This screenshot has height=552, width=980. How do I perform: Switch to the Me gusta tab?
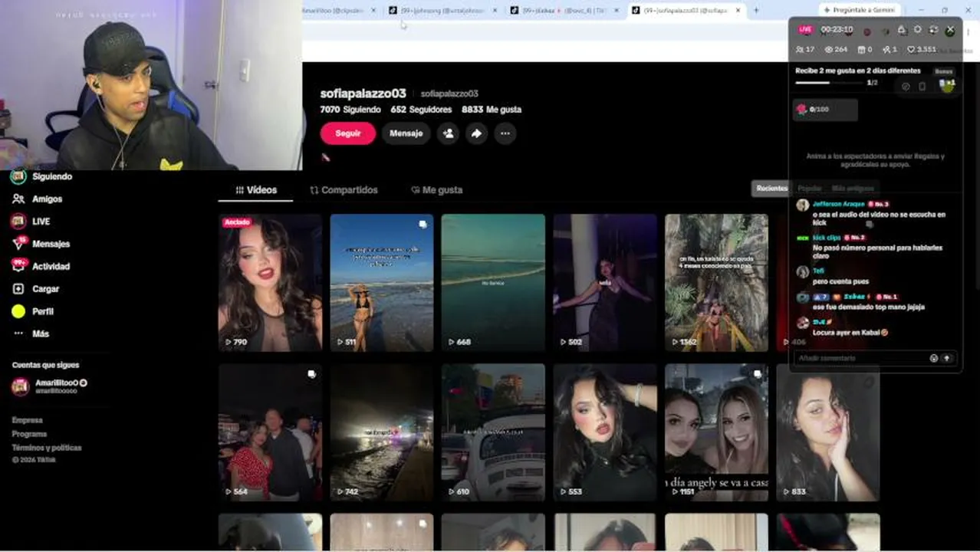pos(437,190)
